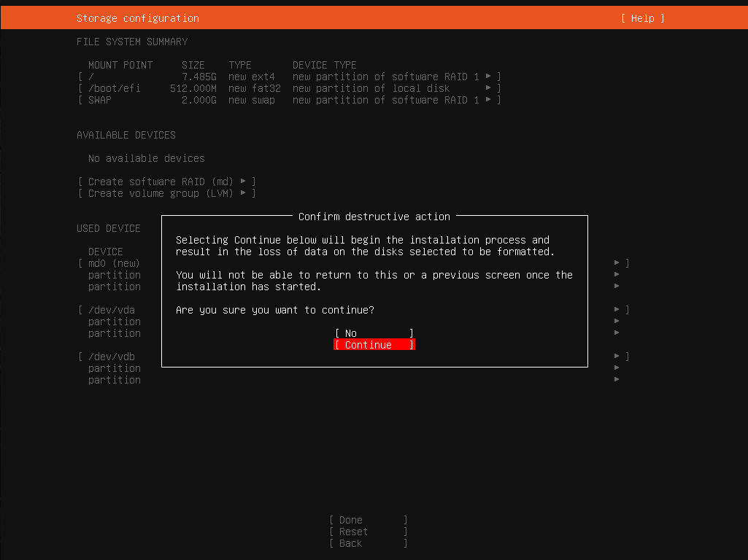This screenshot has width=748, height=560.
Task: Expand the root mount point entry arrow
Action: tap(489, 77)
